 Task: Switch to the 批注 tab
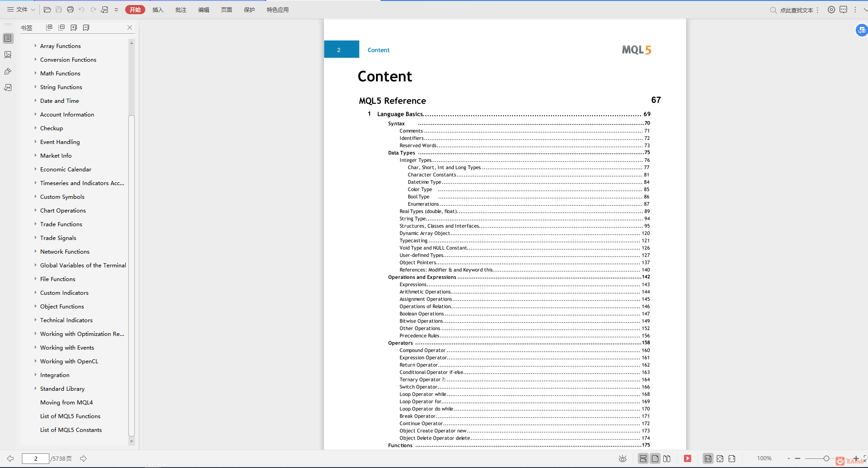tap(181, 10)
